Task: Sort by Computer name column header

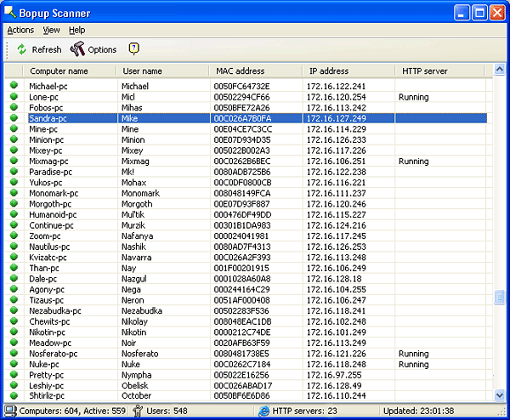Action: point(70,71)
